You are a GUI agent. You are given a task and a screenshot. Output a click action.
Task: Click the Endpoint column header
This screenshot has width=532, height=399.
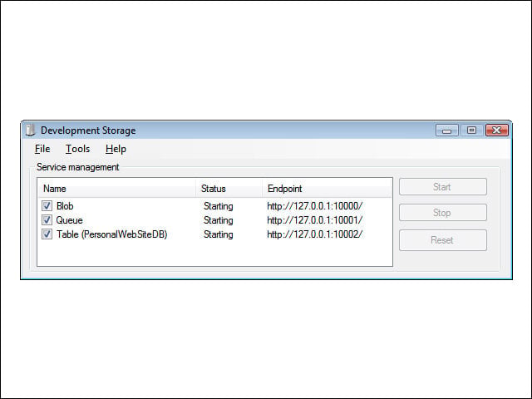click(x=327, y=189)
